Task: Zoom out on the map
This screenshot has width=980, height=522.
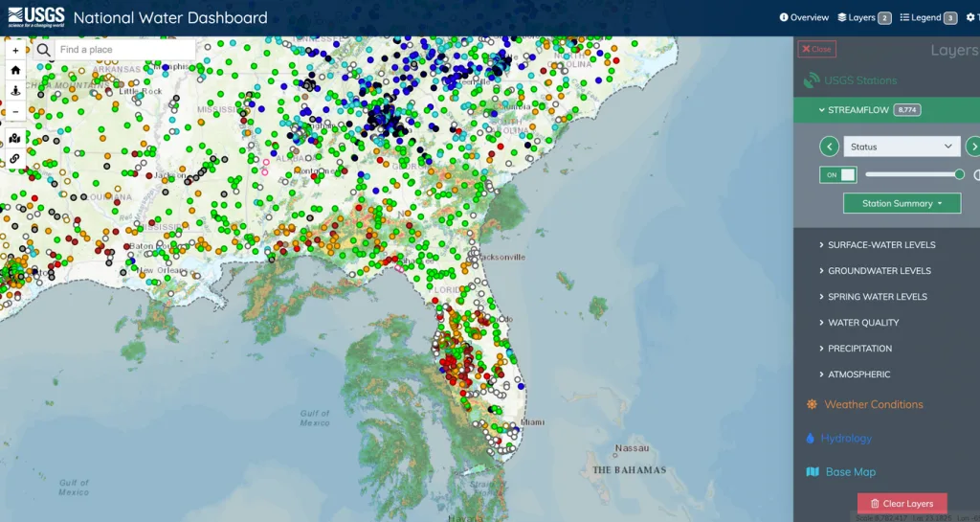Action: [15, 112]
